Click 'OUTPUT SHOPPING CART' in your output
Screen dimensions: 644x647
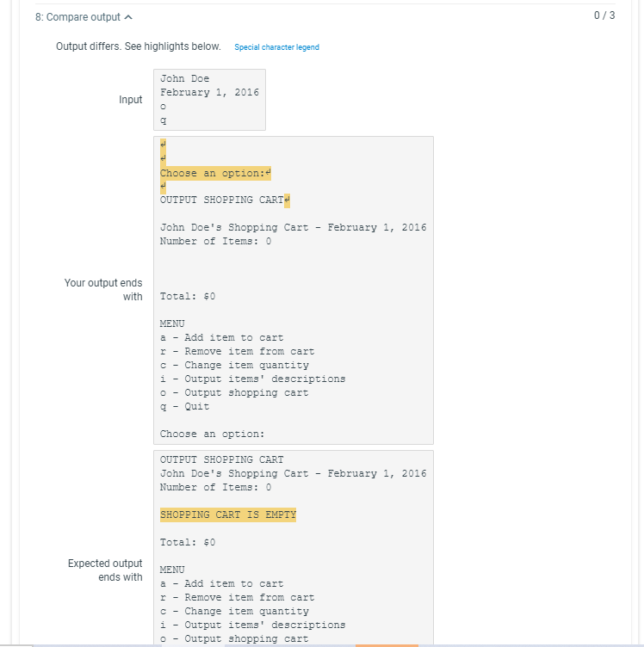(221, 200)
